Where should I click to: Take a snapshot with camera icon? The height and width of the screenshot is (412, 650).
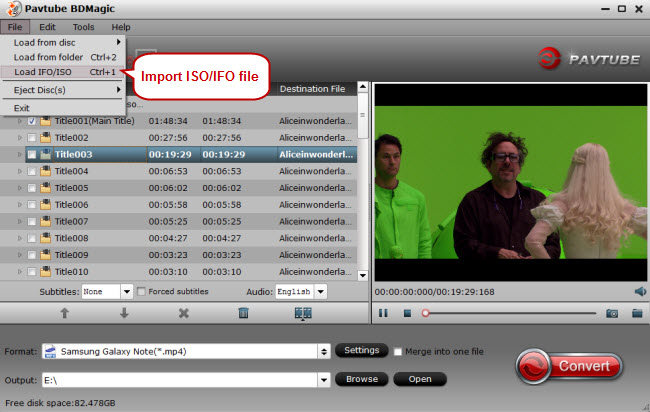(612, 313)
